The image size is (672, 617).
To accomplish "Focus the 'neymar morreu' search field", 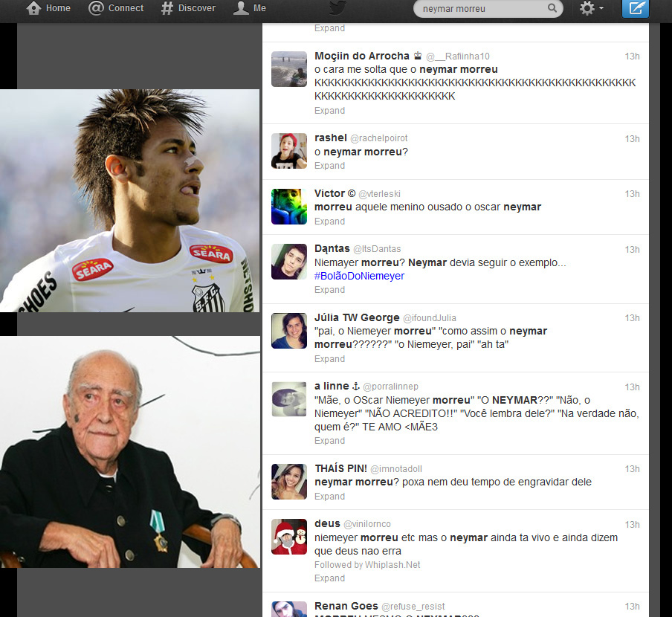I will [x=488, y=9].
